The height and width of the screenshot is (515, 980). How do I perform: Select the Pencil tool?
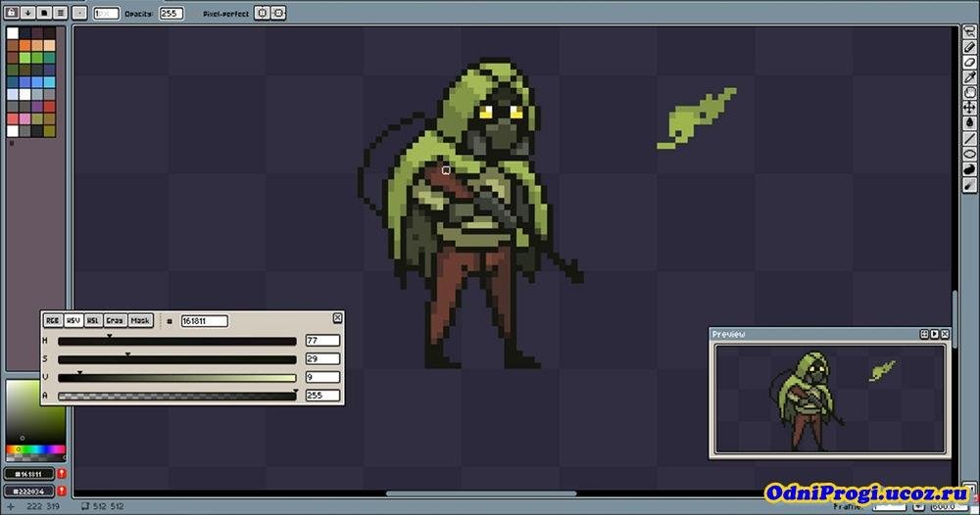(970, 47)
